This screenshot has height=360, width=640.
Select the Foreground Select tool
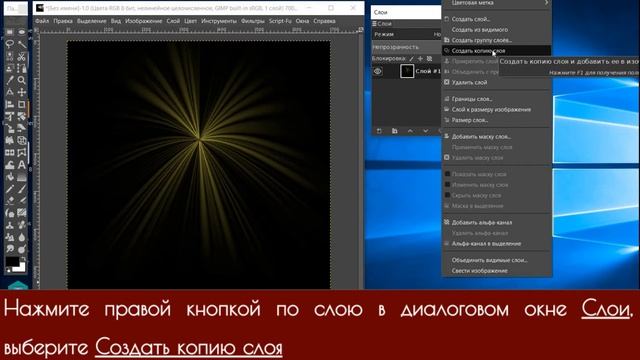[10, 68]
